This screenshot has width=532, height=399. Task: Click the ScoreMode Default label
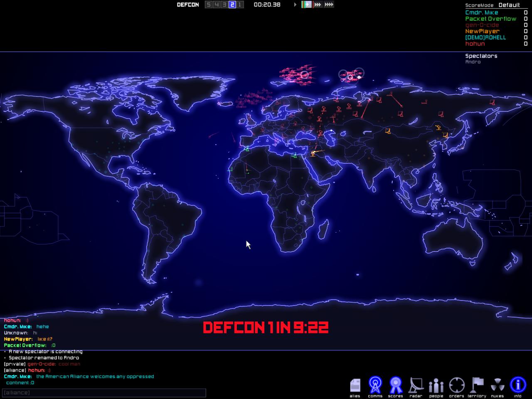coord(509,5)
